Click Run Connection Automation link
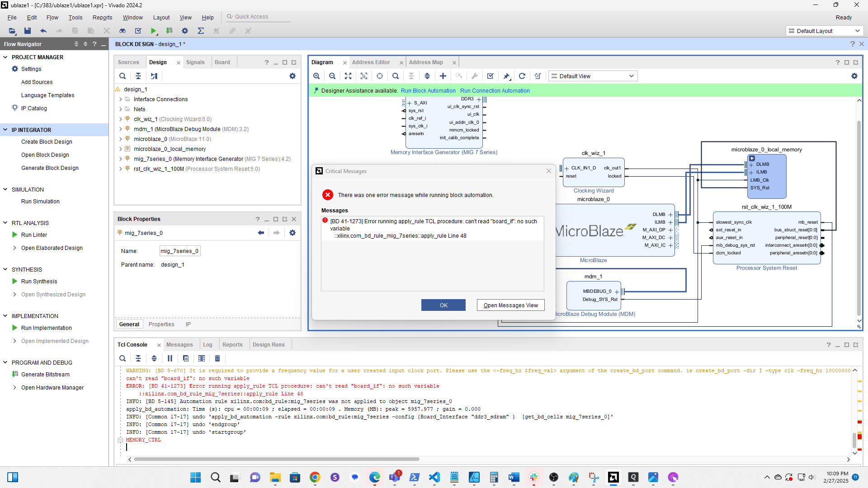The height and width of the screenshot is (488, 868). 495,91
